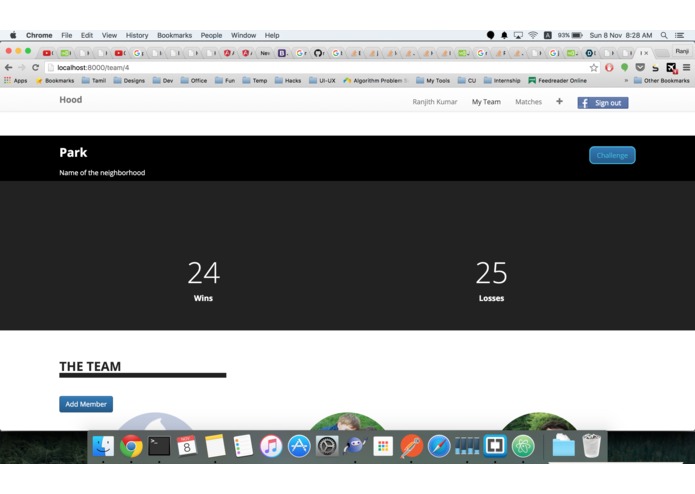Image resolution: width=695 pixels, height=494 pixels.
Task: Open the Apple menu
Action: coord(13,35)
